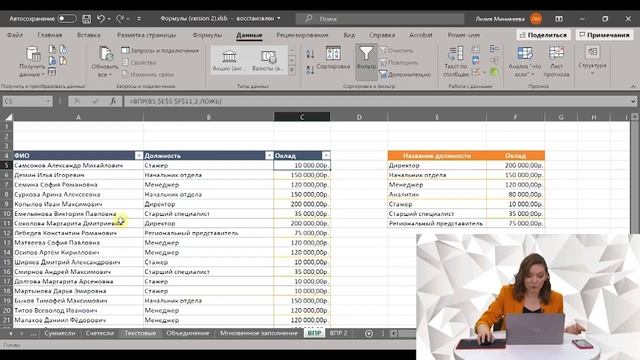The width and height of the screenshot is (640, 360).
Task: Collapse the ribbon with the chevron
Action: tap(633, 86)
